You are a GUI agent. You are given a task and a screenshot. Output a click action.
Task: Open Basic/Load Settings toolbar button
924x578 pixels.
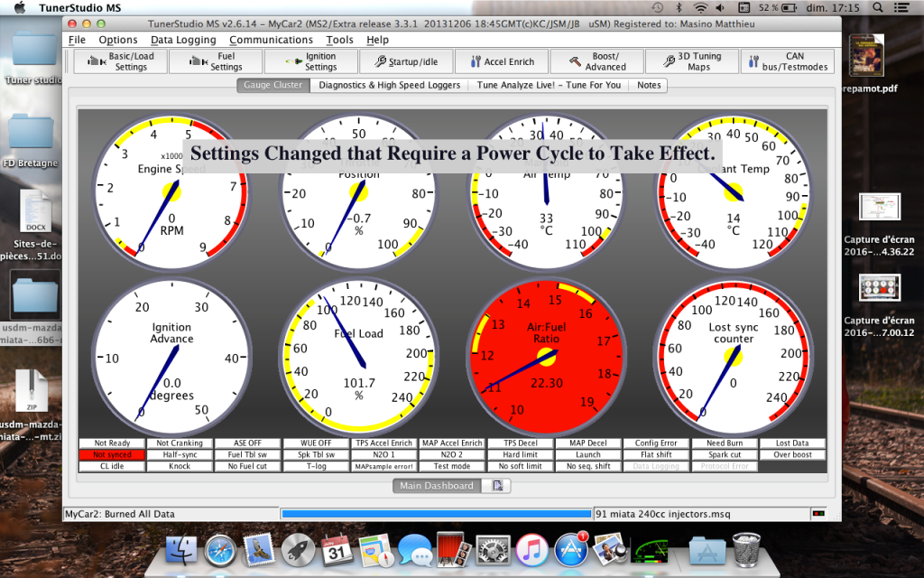click(x=121, y=61)
